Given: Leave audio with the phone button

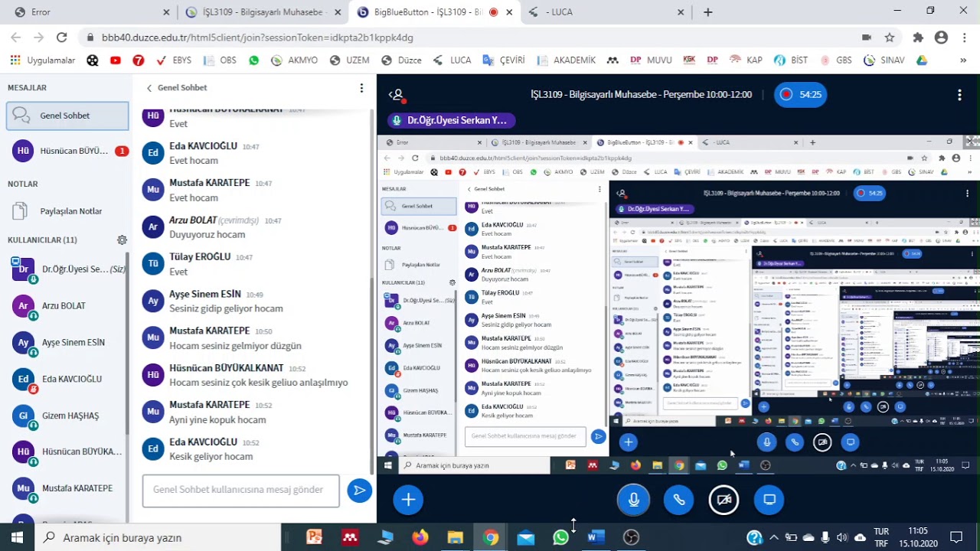Looking at the screenshot, I should click(679, 500).
